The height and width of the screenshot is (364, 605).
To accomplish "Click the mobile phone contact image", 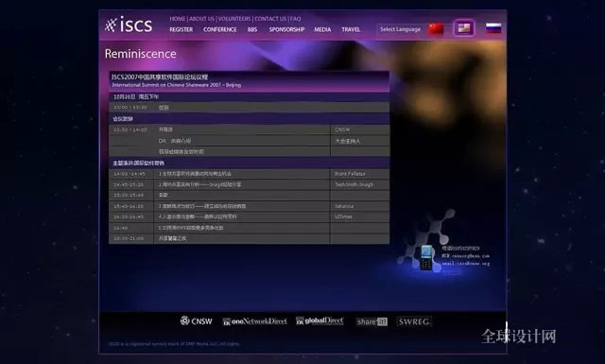I will (x=426, y=257).
